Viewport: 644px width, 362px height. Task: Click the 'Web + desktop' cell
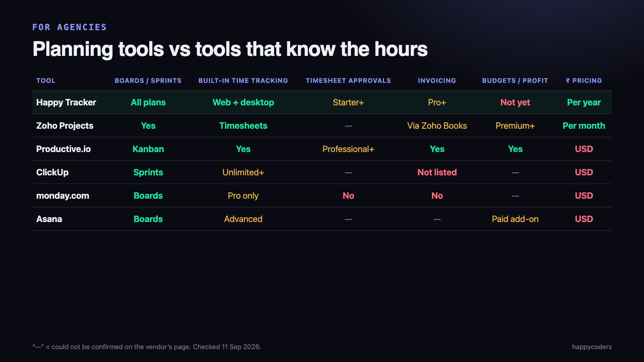click(x=243, y=103)
